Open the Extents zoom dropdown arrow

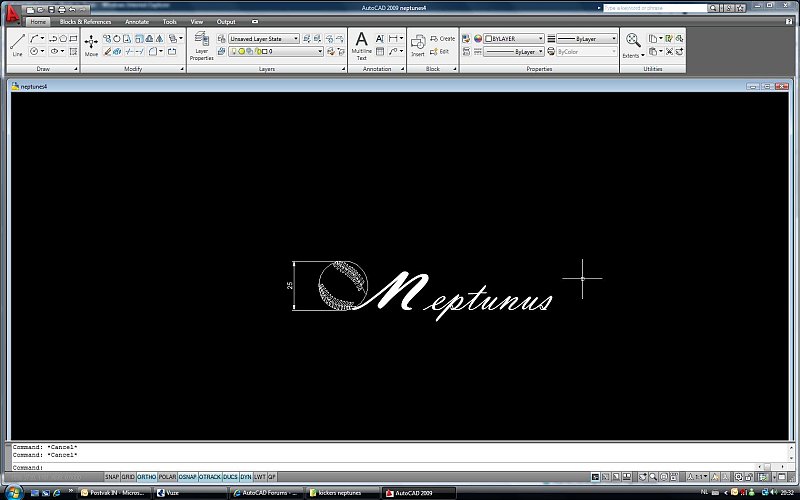tap(643, 56)
